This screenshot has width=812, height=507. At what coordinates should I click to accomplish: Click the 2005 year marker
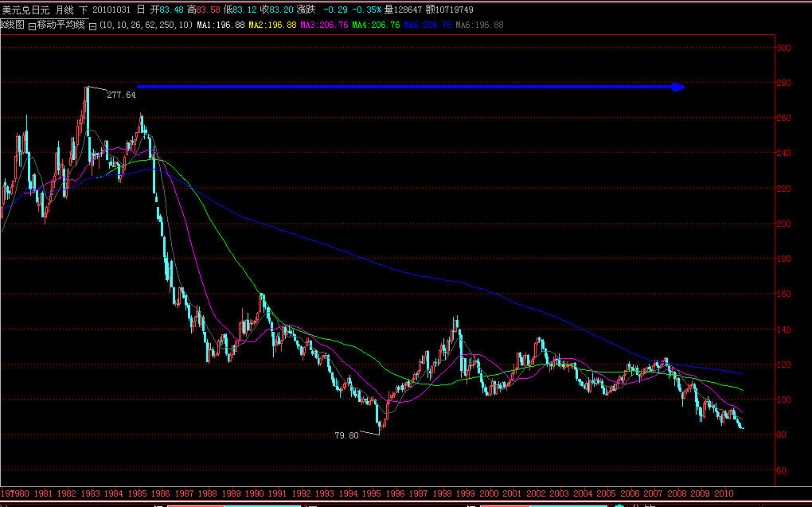(x=607, y=494)
